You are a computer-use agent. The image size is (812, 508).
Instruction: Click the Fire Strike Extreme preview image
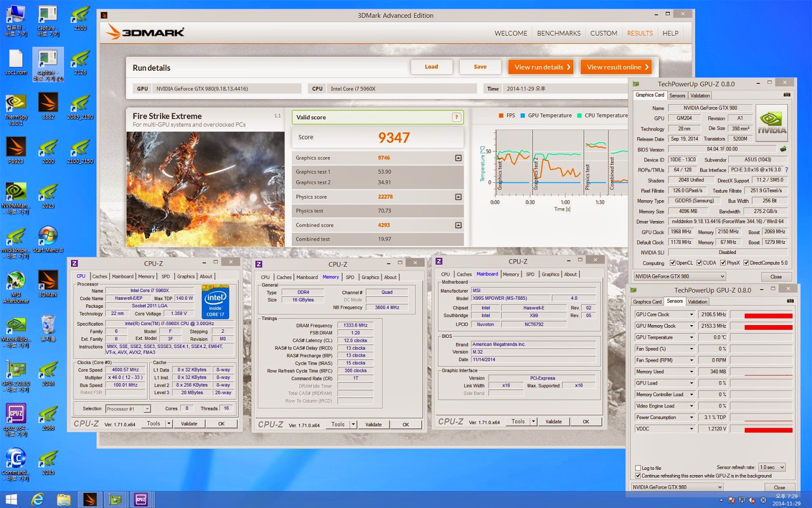[x=206, y=189]
